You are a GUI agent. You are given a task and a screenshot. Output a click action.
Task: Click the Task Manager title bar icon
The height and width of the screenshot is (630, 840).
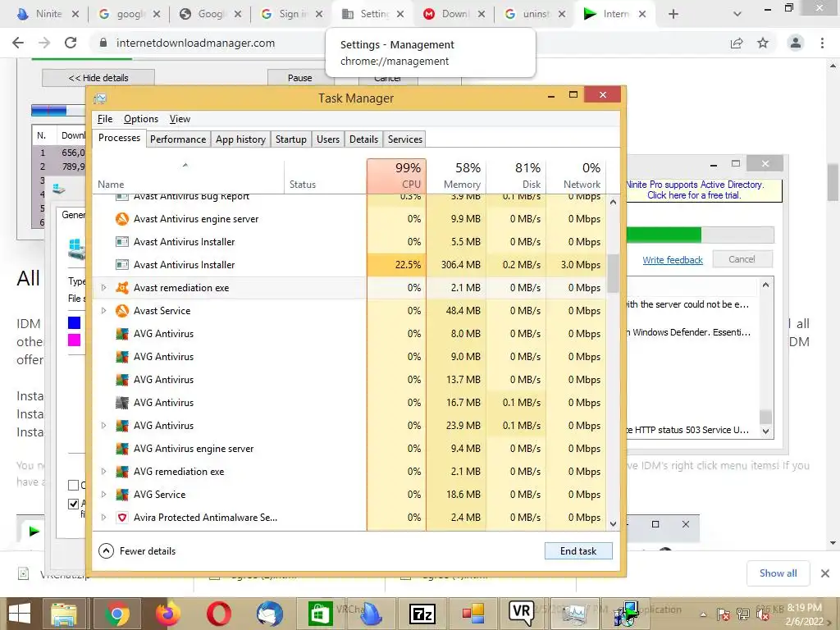point(100,98)
